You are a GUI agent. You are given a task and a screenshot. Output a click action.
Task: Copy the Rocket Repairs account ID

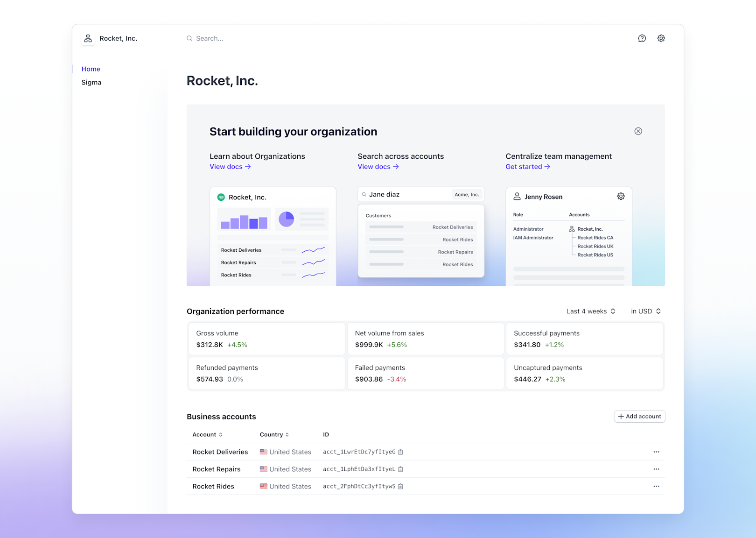400,469
